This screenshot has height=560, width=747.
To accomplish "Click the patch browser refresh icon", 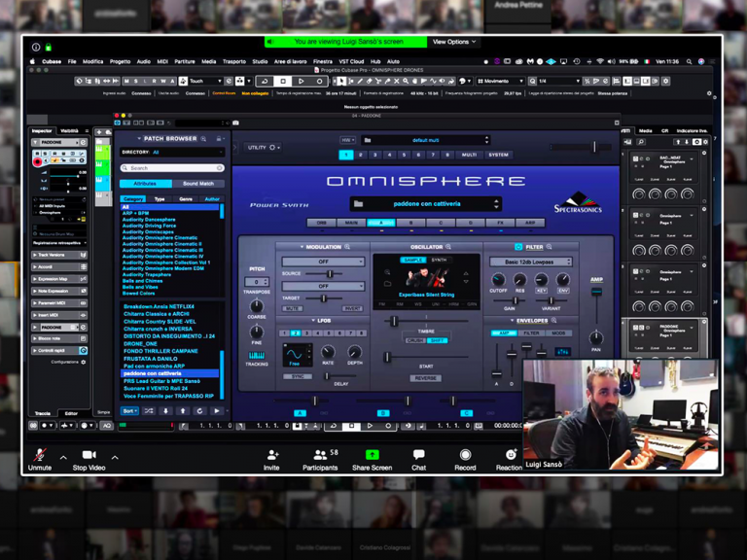I will point(199,410).
